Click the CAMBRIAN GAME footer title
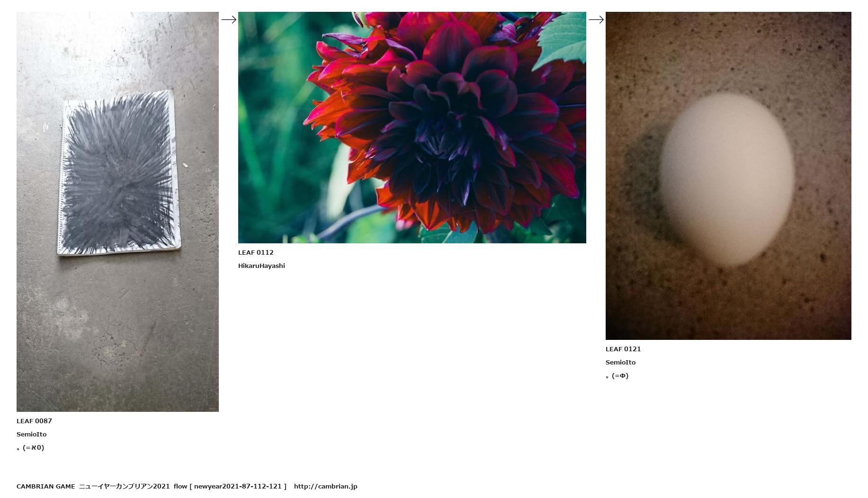 [x=45, y=486]
